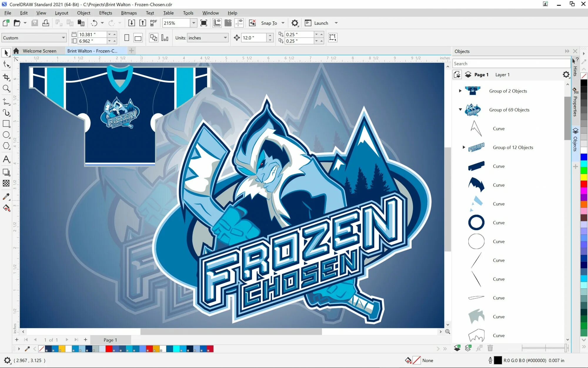Choose the Rectangle tool
This screenshot has height=368, width=588.
coord(6,124)
